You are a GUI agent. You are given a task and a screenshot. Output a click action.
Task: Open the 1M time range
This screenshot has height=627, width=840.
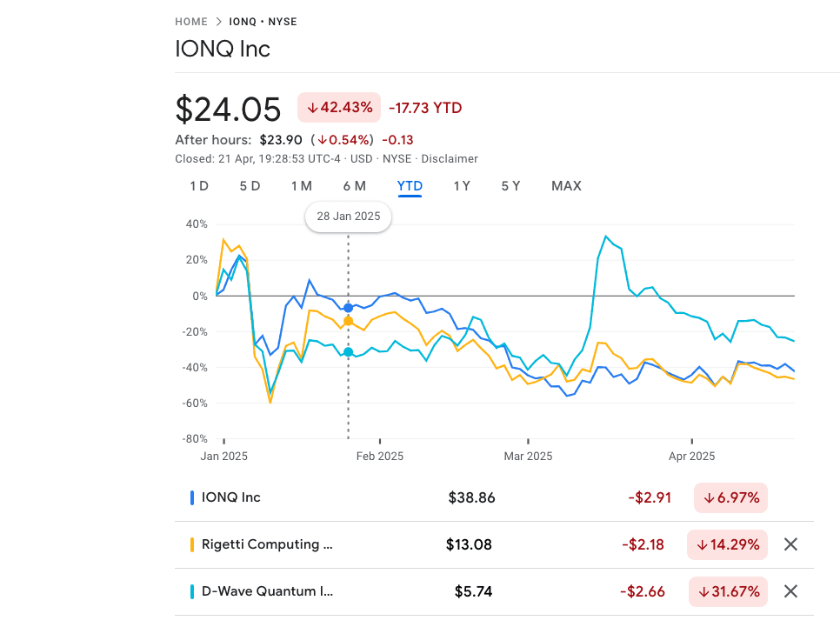(x=302, y=185)
